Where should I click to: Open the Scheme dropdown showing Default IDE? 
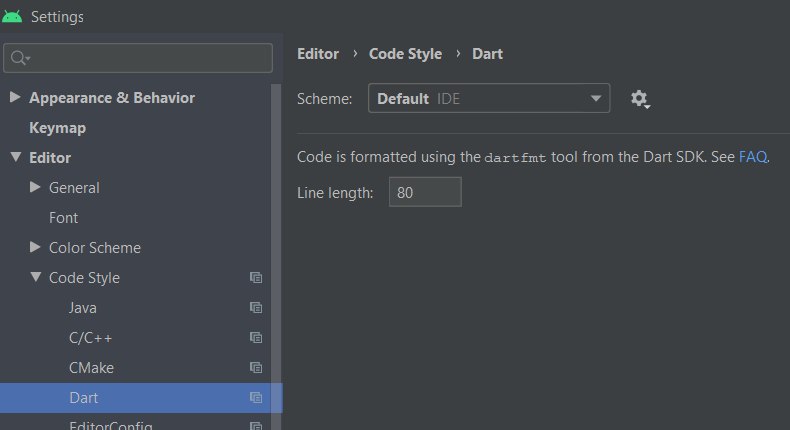pyautogui.click(x=489, y=98)
